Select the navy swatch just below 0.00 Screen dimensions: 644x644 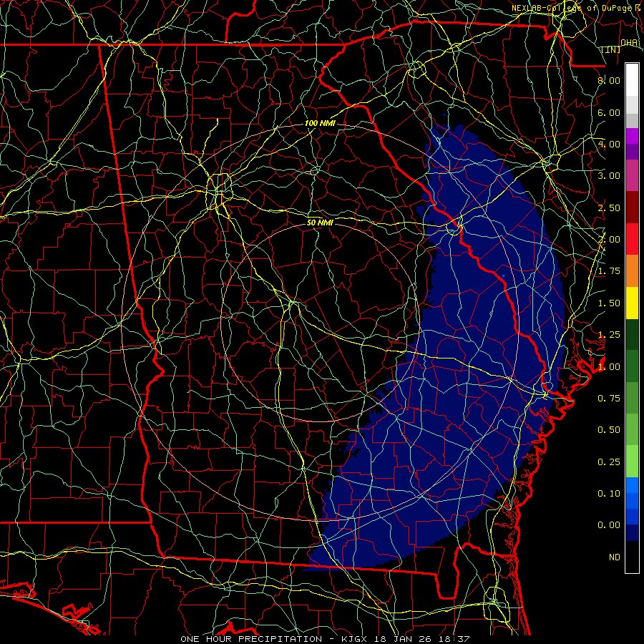click(632, 532)
